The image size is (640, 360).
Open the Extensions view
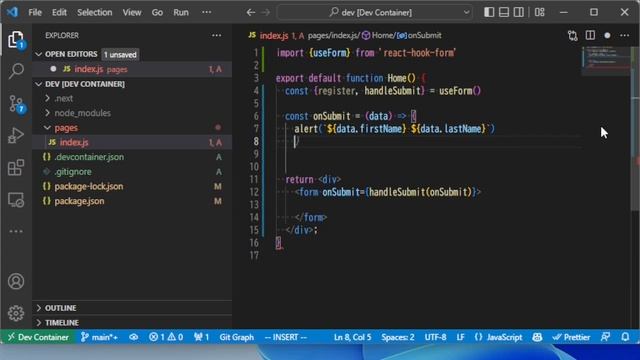[16, 167]
